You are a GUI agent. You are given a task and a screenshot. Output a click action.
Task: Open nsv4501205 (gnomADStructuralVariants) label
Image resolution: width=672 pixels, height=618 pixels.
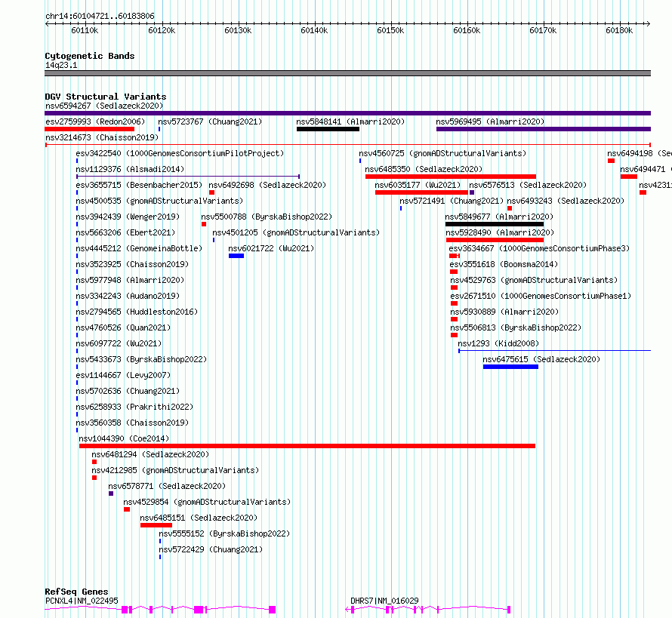pos(296,232)
